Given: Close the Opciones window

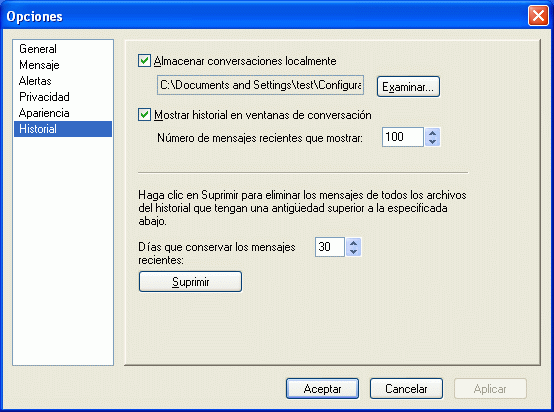Looking at the screenshot, I should click(538, 16).
